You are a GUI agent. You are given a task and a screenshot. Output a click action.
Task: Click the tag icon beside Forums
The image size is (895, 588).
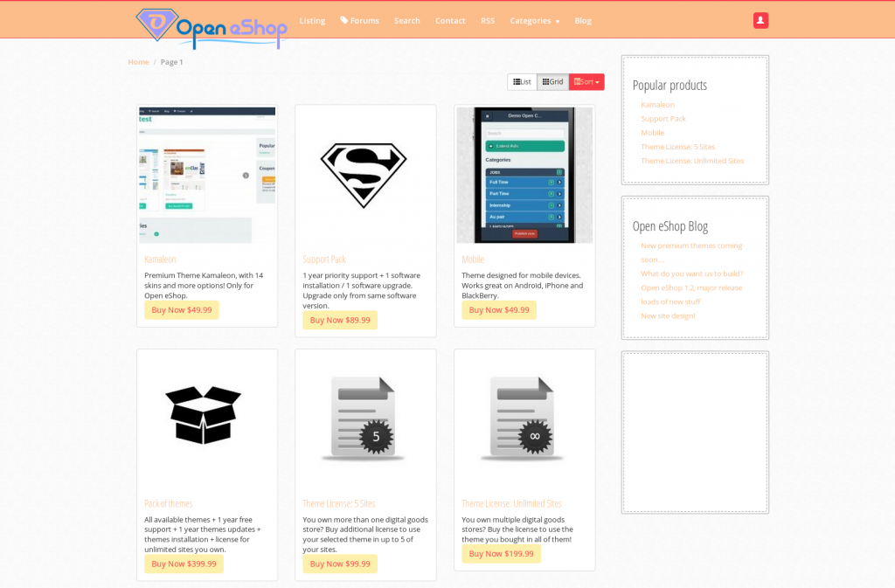point(344,20)
